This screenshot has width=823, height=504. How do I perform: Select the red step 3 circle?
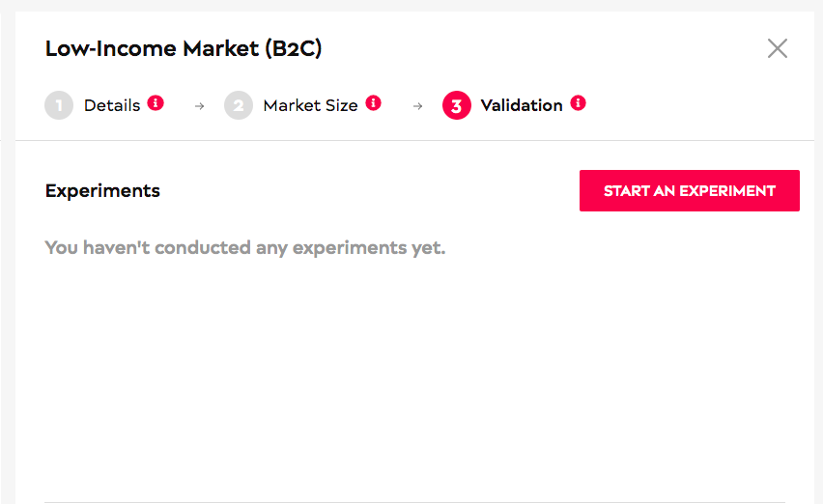457,105
